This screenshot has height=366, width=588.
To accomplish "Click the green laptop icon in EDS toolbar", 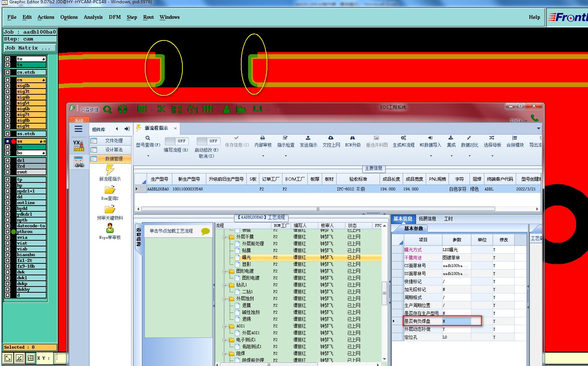I will pyautogui.click(x=258, y=109).
